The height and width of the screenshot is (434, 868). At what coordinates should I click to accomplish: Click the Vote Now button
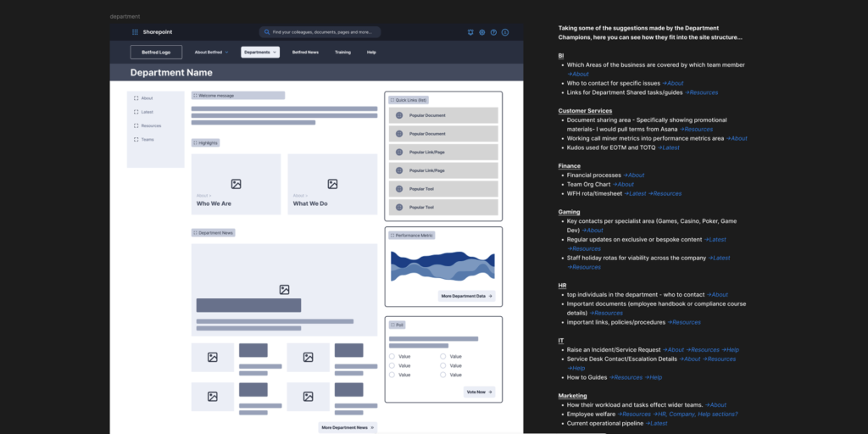[x=479, y=392]
